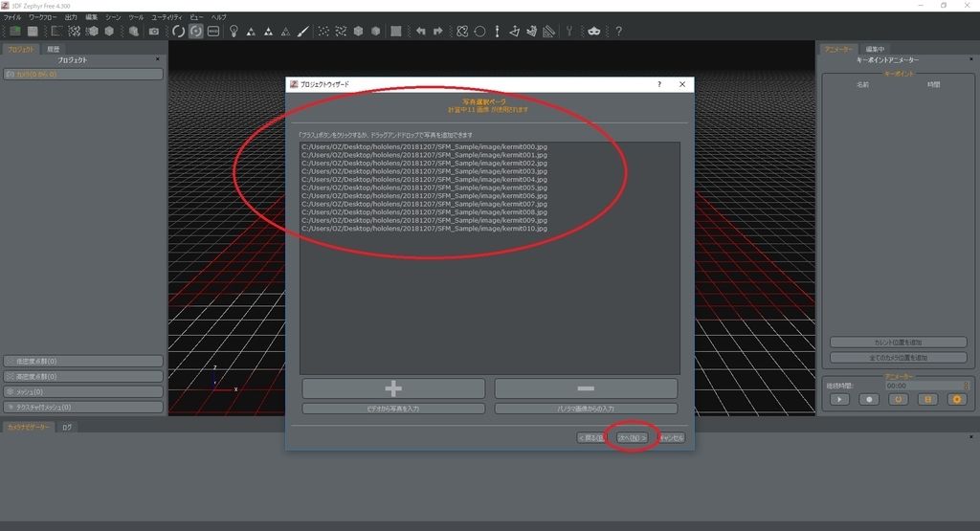This screenshot has height=531, width=980.
Task: Click the vertical measure tool icon
Action: click(x=497, y=32)
